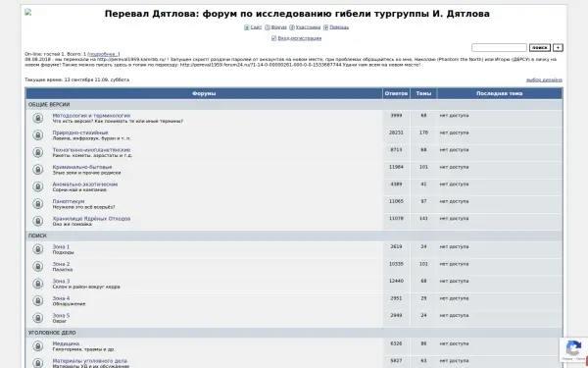Open the Сайт navigation link

coord(256,27)
